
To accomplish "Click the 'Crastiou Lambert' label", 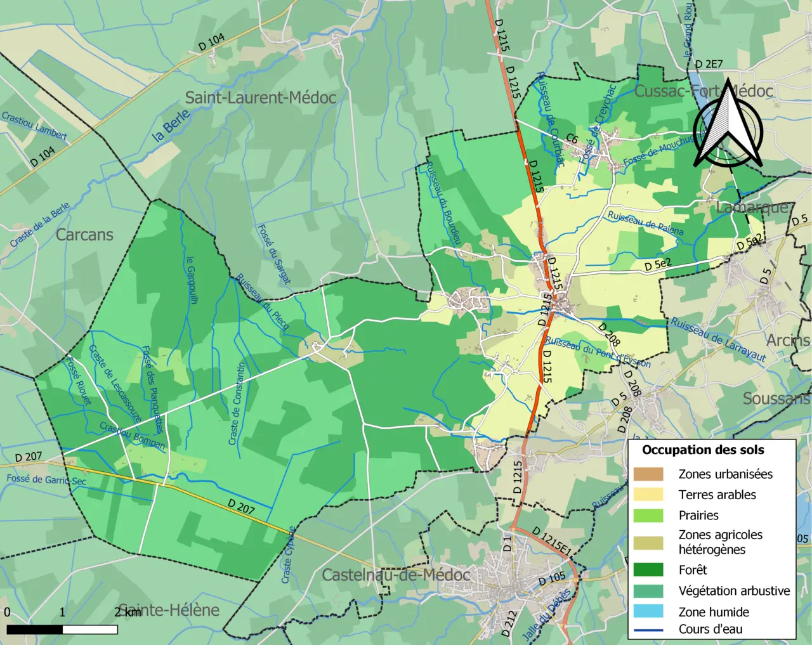I will pos(34,126).
